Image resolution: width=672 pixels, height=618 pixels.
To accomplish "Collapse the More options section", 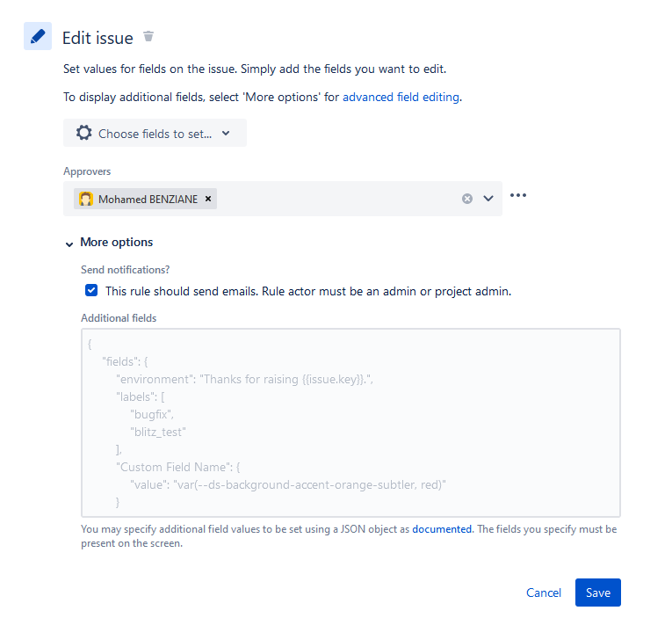I will click(69, 244).
